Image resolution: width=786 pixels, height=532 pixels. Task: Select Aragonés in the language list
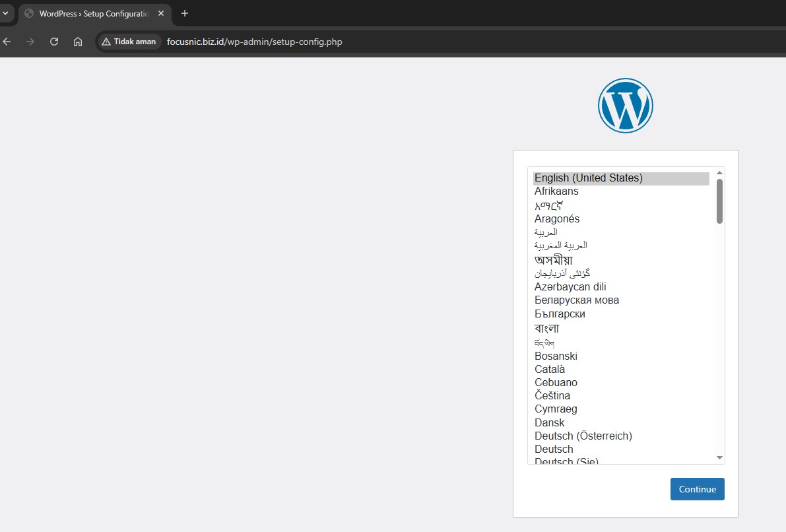621,218
